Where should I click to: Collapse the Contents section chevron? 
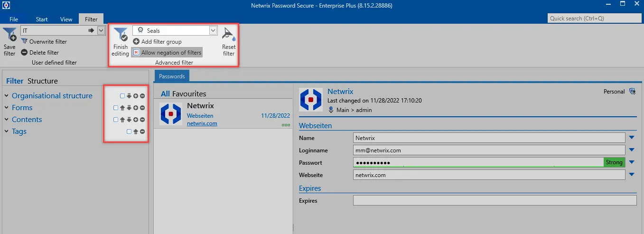[7, 120]
